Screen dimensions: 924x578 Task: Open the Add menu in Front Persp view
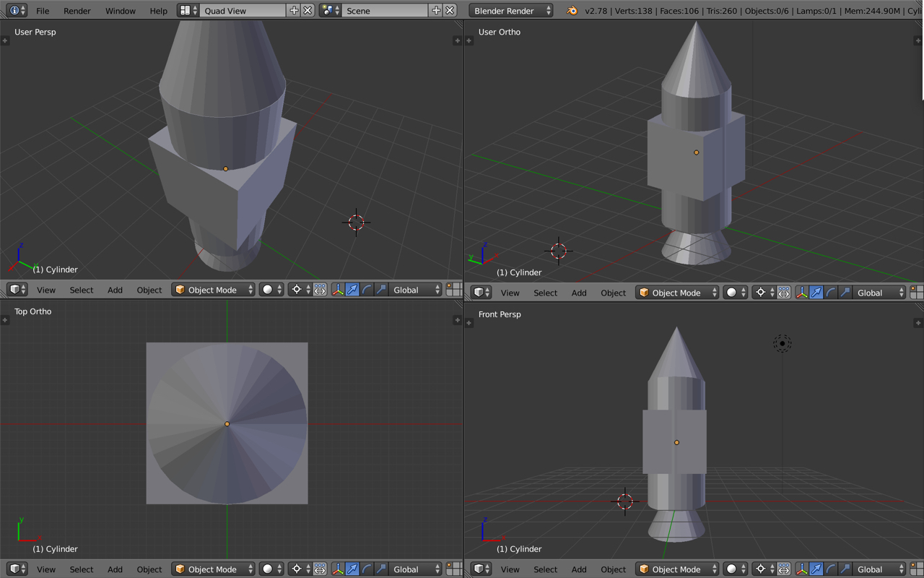(579, 569)
